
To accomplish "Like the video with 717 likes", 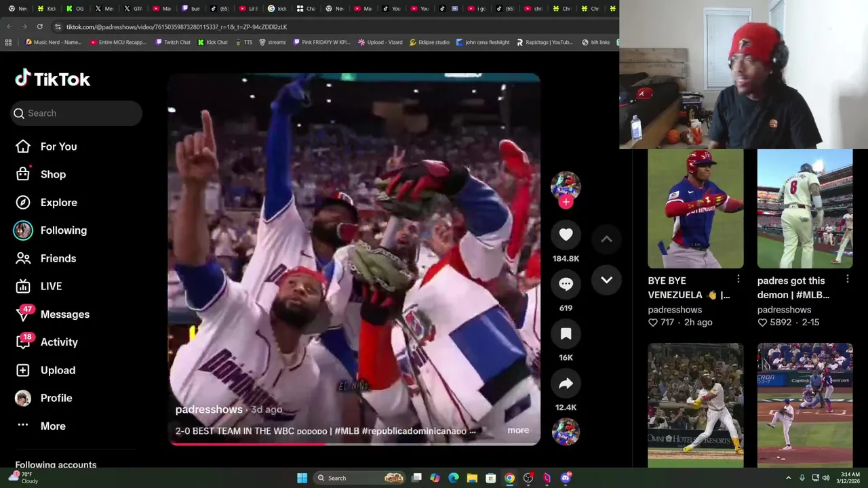I will click(661, 323).
